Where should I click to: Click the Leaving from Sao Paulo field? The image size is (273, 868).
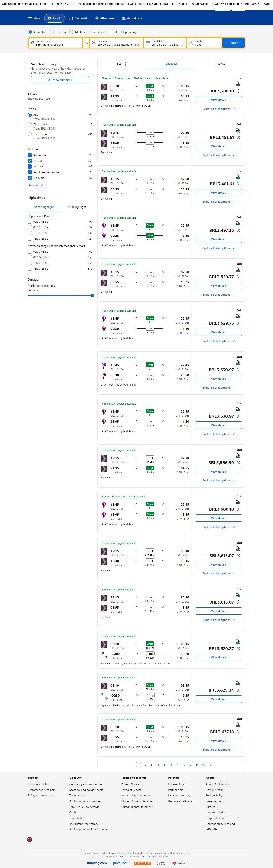coord(55,43)
